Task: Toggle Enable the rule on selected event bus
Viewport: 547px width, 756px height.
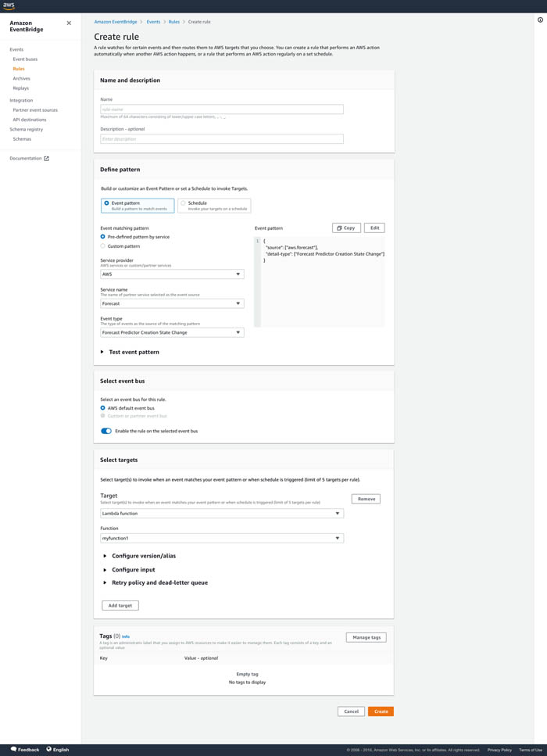Action: point(106,431)
